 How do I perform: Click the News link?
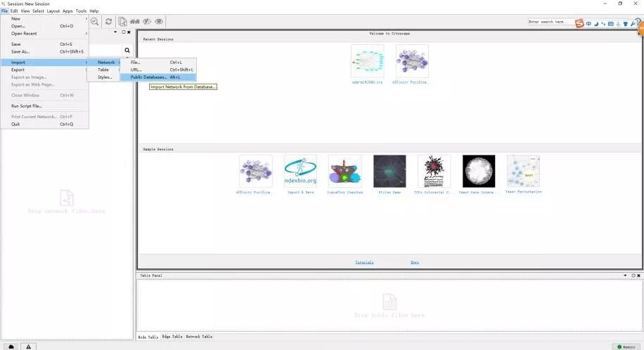415,262
